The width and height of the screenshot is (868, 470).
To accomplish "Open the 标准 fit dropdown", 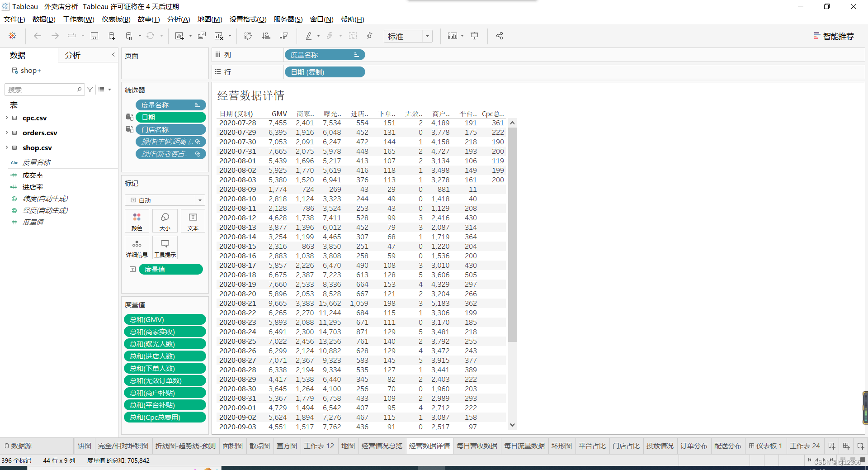I will (x=408, y=36).
